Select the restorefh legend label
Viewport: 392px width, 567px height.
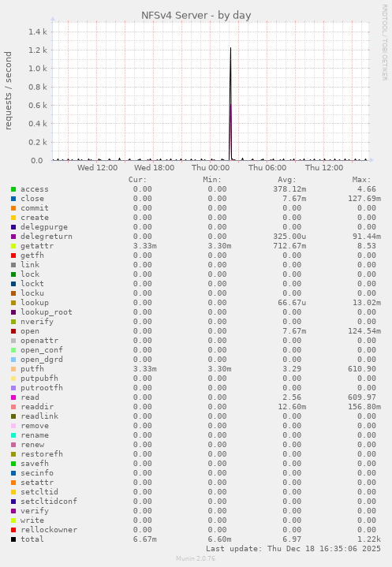pos(42,453)
